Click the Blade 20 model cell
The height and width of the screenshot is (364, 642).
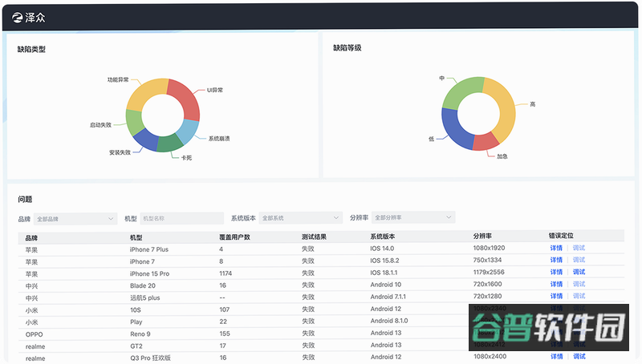[x=143, y=285]
